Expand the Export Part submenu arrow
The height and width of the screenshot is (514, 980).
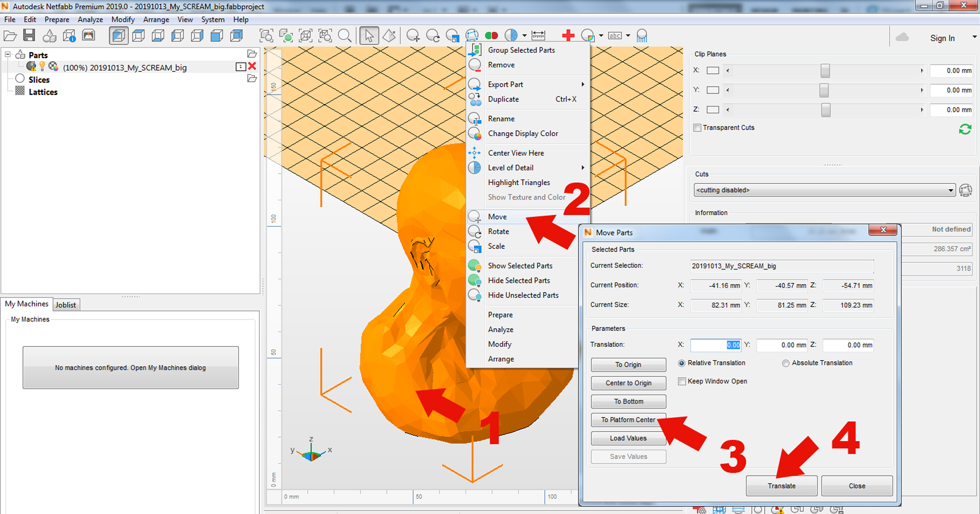point(582,84)
